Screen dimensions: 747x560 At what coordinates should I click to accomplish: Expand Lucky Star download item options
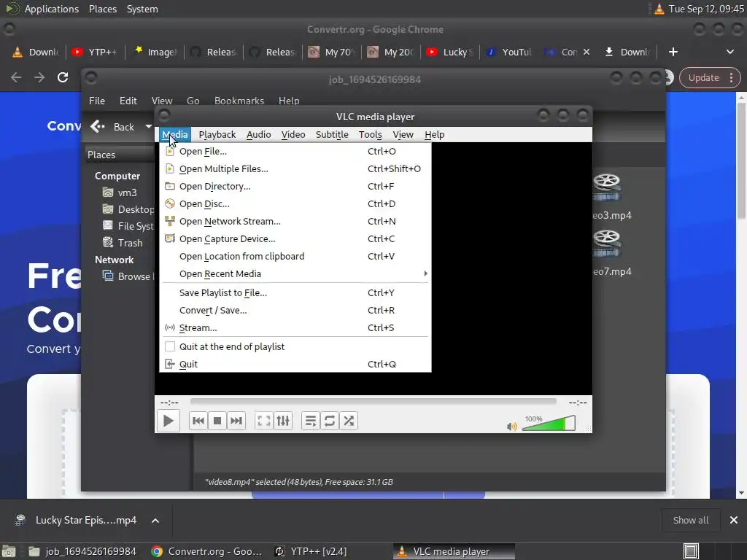pos(155,521)
